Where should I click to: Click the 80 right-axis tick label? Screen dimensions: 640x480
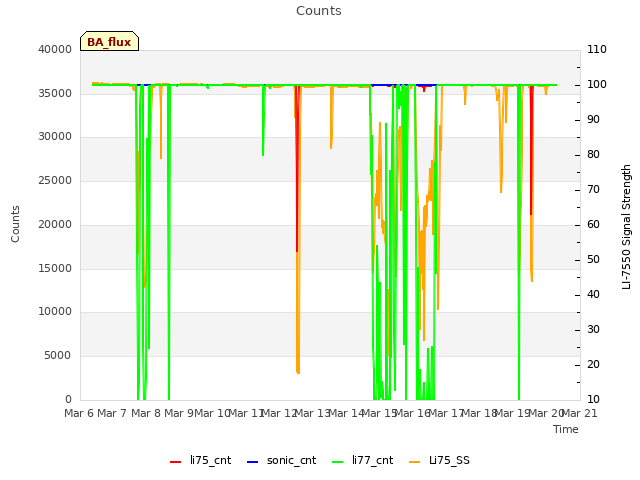[593, 155]
